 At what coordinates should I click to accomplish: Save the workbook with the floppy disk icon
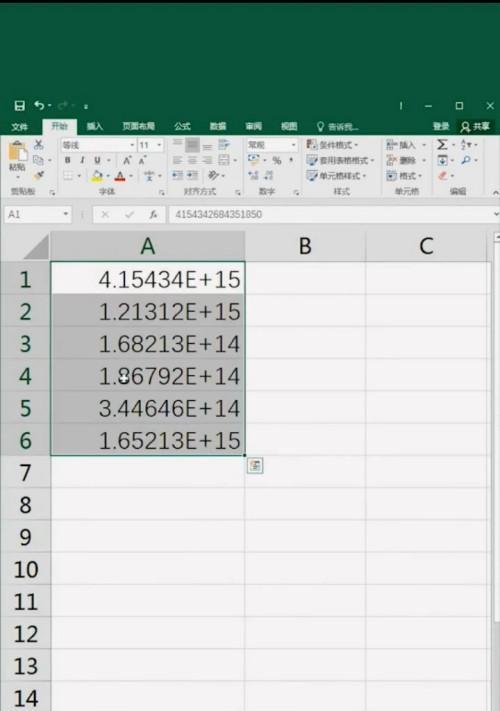point(19,106)
